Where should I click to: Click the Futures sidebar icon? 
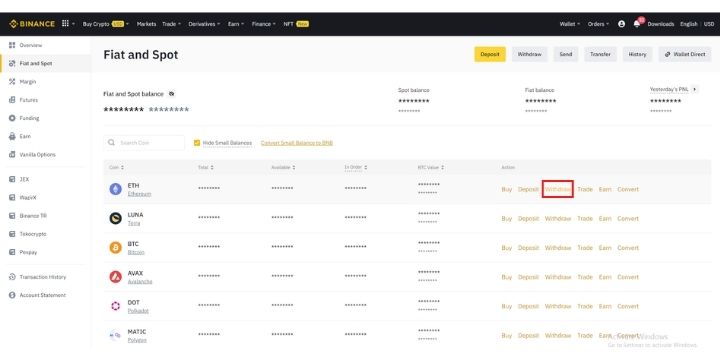point(12,100)
